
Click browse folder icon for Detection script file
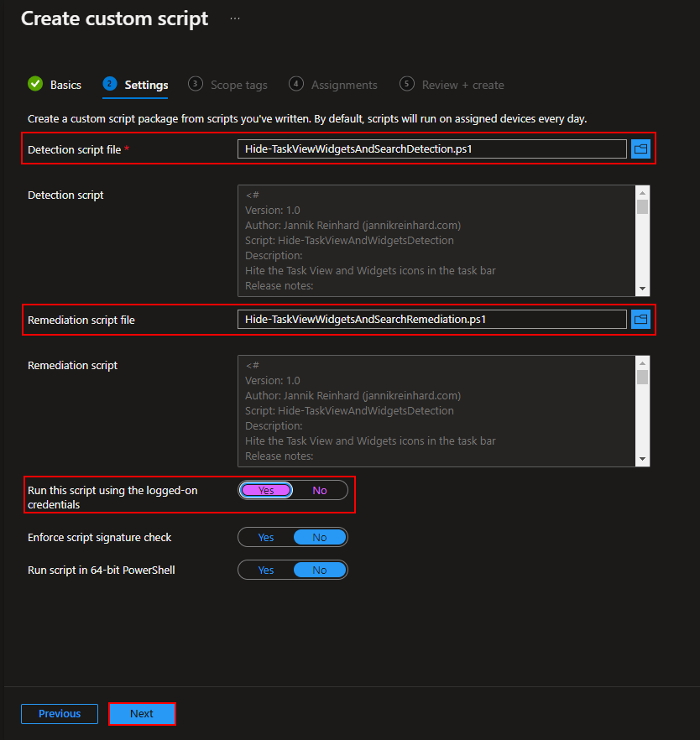[640, 149]
